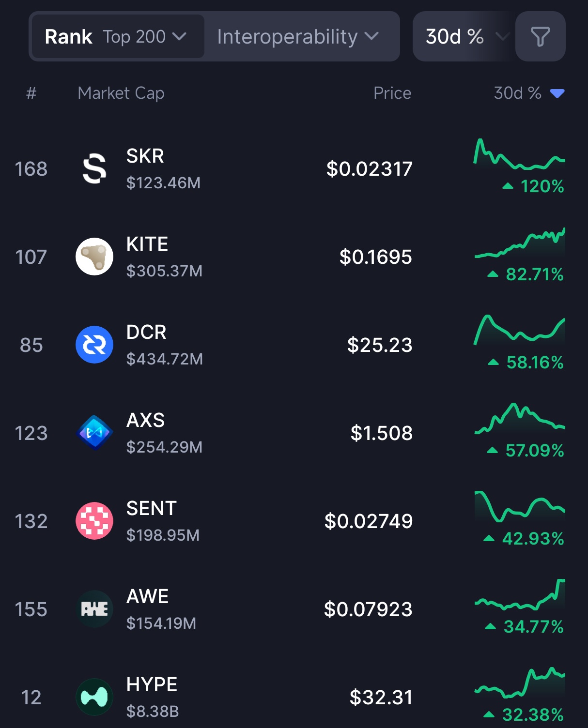Open the Interoperability category dropdown
588x728 pixels.
point(297,37)
